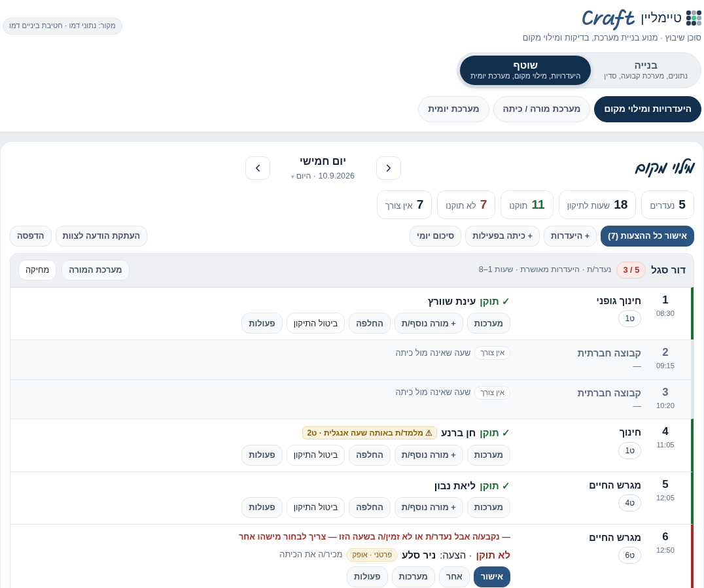This screenshot has width=704, height=588.
Task: Switch to the בנייה mode tab
Action: click(x=646, y=70)
